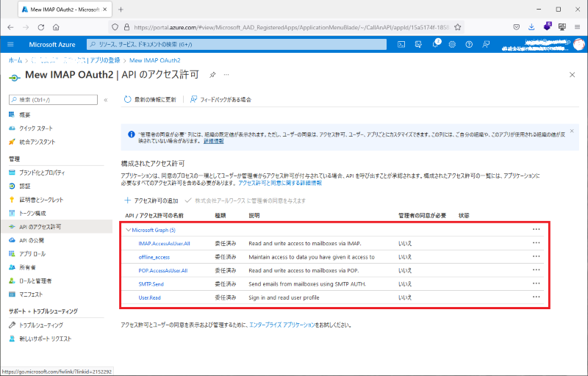The width and height of the screenshot is (588, 376).
Task: Open アプリ ロール in sidebar
Action: 32,253
